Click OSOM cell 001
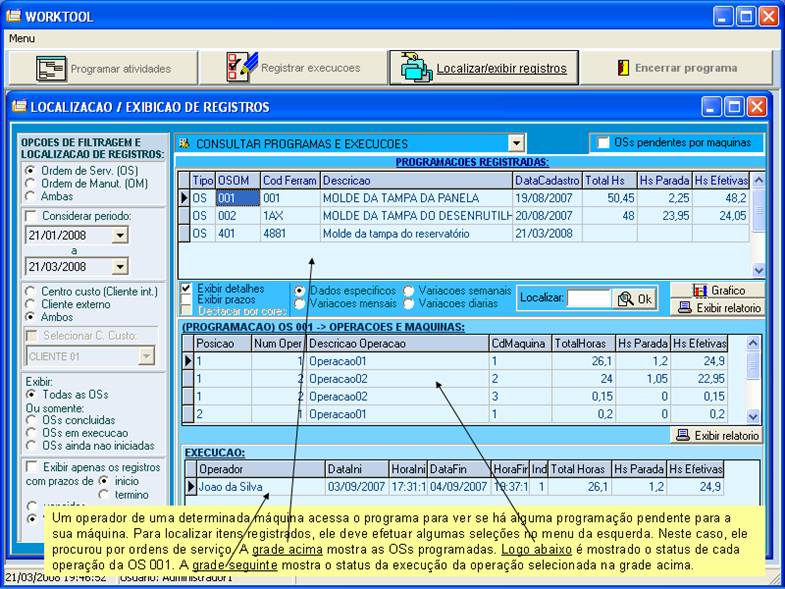Image resolution: width=785 pixels, height=589 pixels. click(238, 198)
